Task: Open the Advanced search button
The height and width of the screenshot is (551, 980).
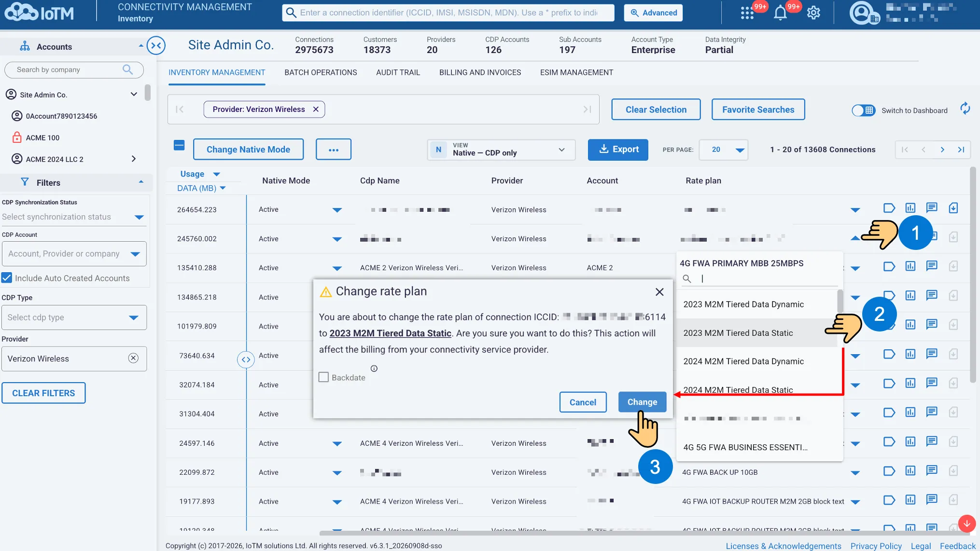Action: [x=653, y=13]
